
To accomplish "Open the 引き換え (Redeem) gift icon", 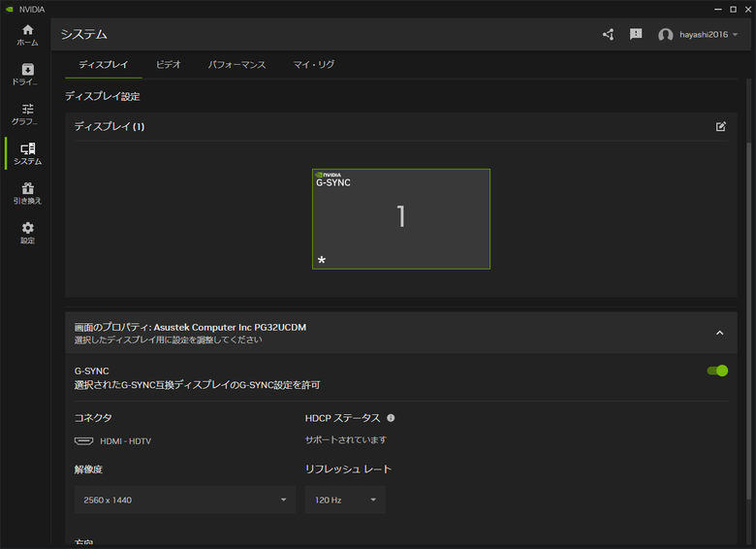I will pos(27,193).
